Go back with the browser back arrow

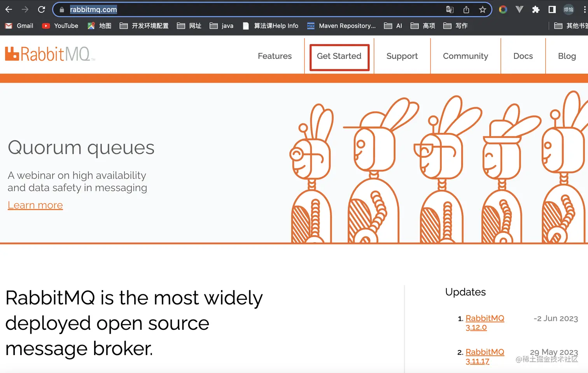pos(9,9)
